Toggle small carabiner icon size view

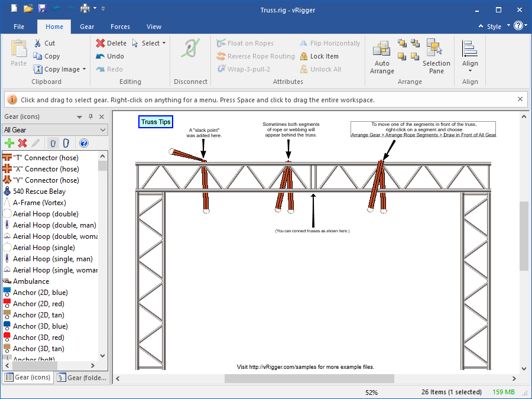[53, 143]
